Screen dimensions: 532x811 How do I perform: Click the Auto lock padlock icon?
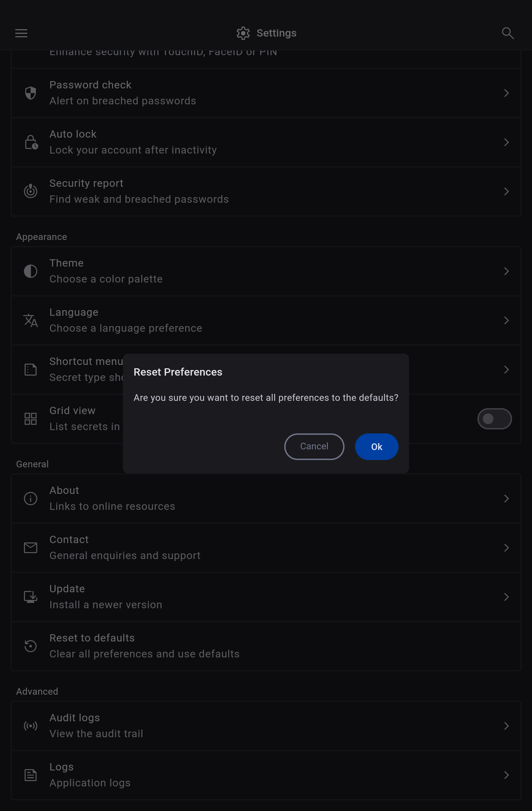tap(31, 143)
